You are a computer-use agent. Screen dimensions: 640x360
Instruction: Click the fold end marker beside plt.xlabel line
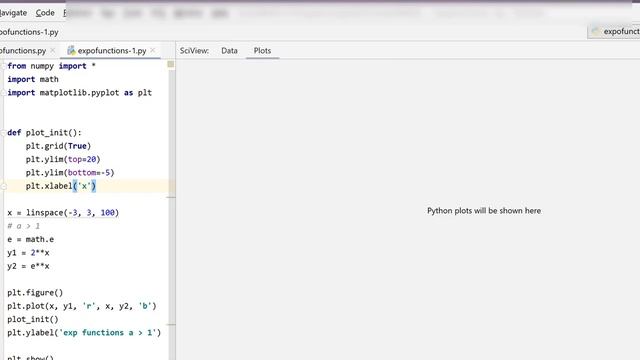coord(3,186)
